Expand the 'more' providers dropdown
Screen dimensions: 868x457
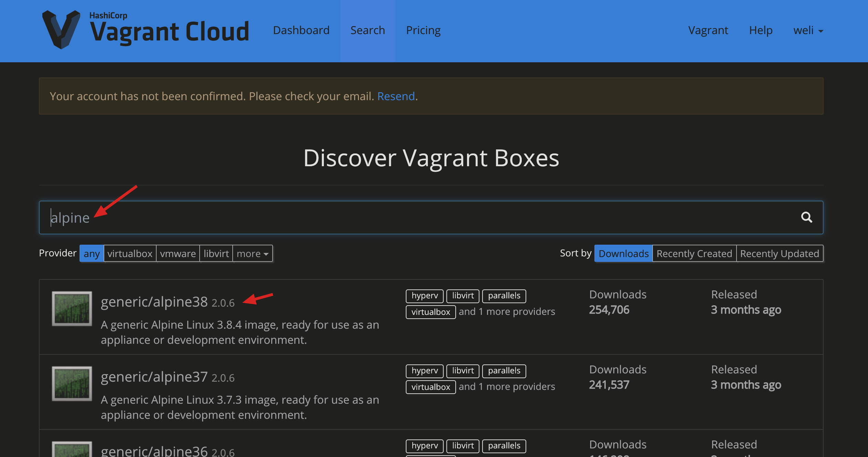tap(252, 254)
